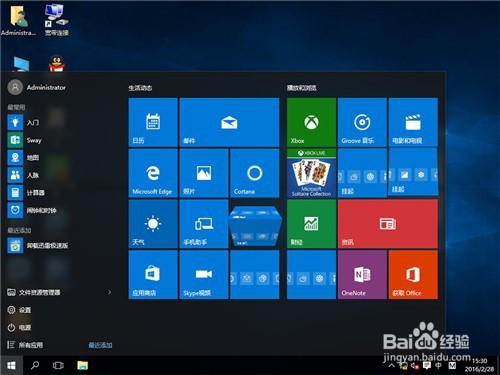Expand File Explorer jump list arrow
Viewport: 500px width, 375px height.
(109, 292)
